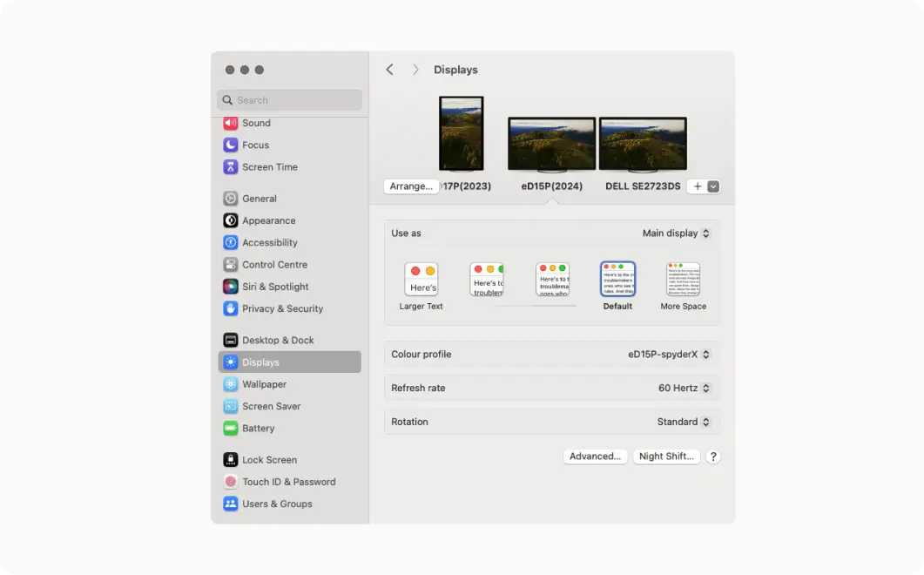Click the search magnifier icon
The image size is (924, 575).
pyautogui.click(x=227, y=100)
